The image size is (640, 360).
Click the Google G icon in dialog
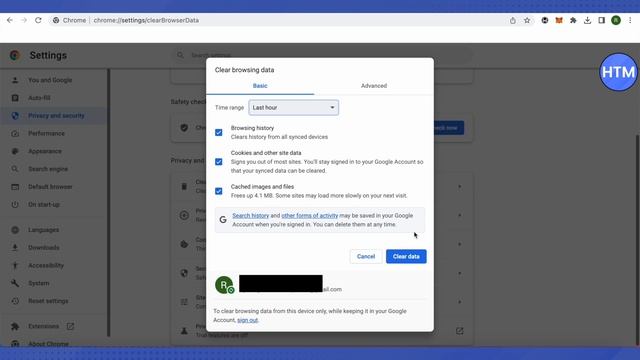tap(223, 220)
